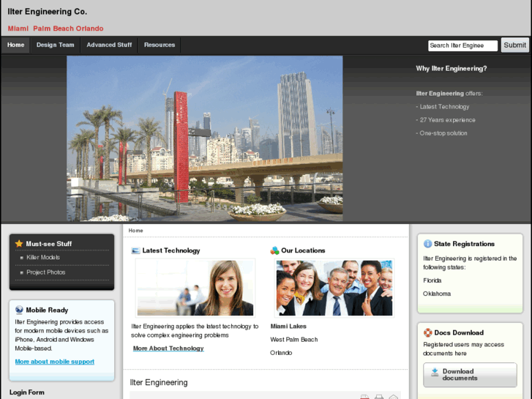Focus the Search Ilter Engineering field

point(462,45)
